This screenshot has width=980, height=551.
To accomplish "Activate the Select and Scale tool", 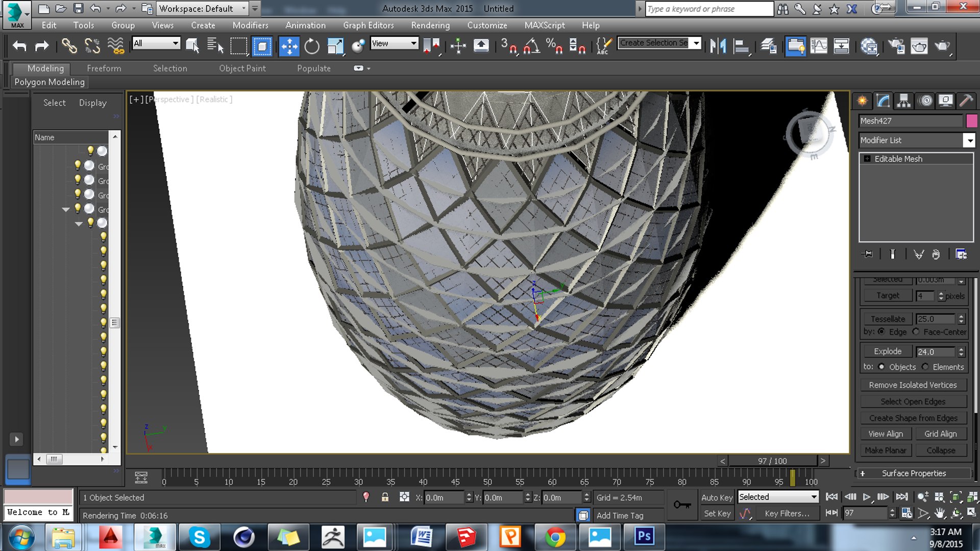I will point(335,46).
